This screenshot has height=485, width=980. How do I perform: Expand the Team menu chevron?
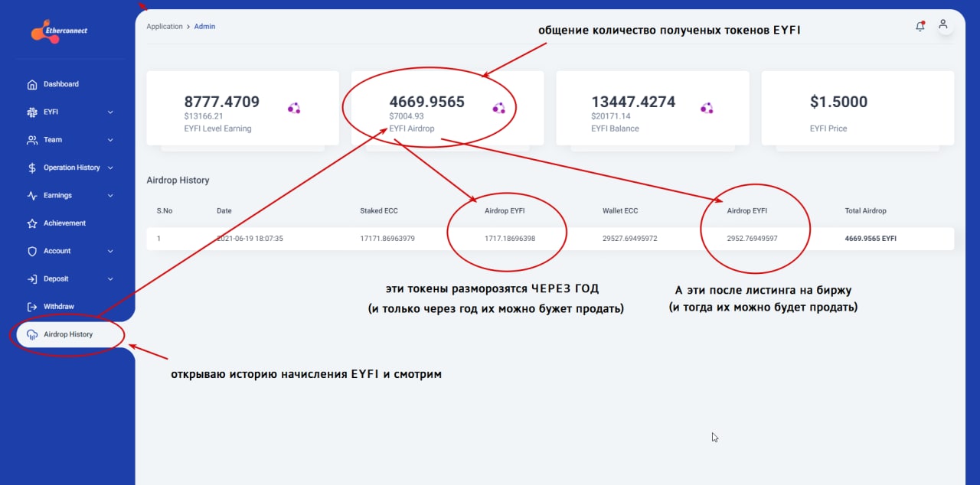(x=110, y=140)
